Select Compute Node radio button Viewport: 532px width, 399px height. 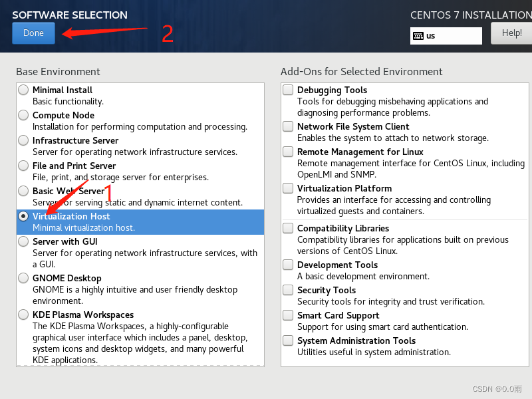point(23,115)
